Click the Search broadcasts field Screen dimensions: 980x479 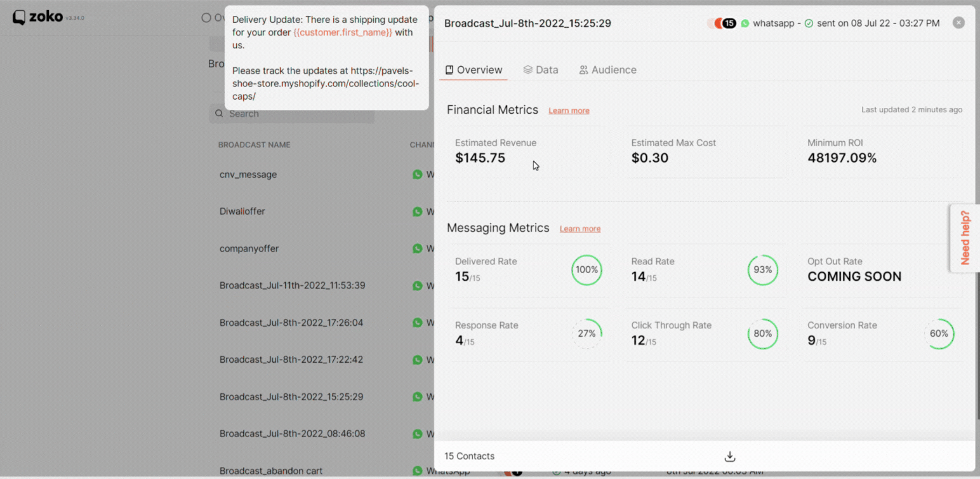(292, 114)
